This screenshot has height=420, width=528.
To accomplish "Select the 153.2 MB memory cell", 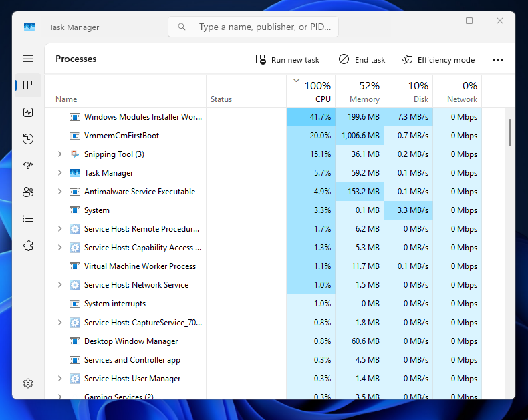I will [x=360, y=192].
